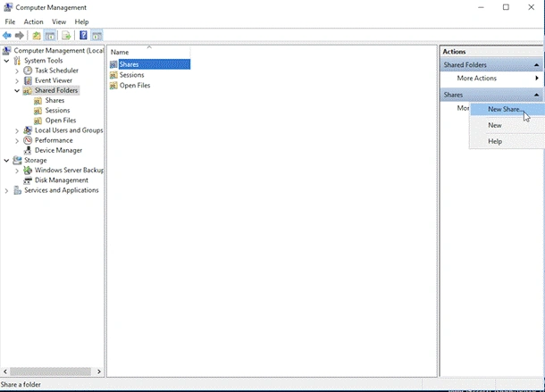Click the Computer Management title bar icon
The height and width of the screenshot is (392, 545).
(8, 7)
